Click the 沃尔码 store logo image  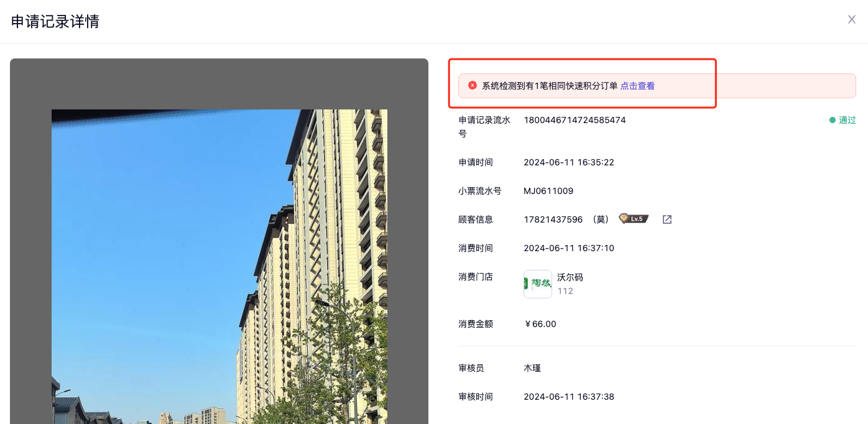pyautogui.click(x=537, y=284)
